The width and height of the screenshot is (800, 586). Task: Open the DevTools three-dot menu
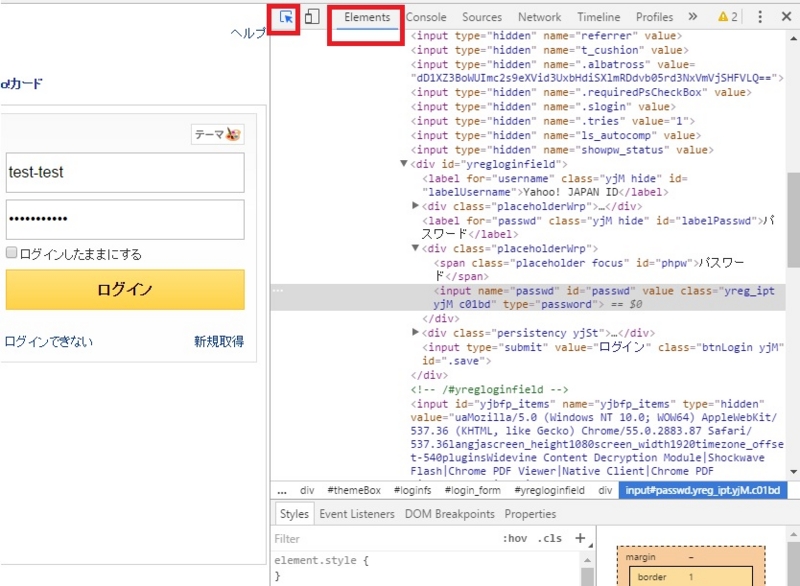pos(760,17)
